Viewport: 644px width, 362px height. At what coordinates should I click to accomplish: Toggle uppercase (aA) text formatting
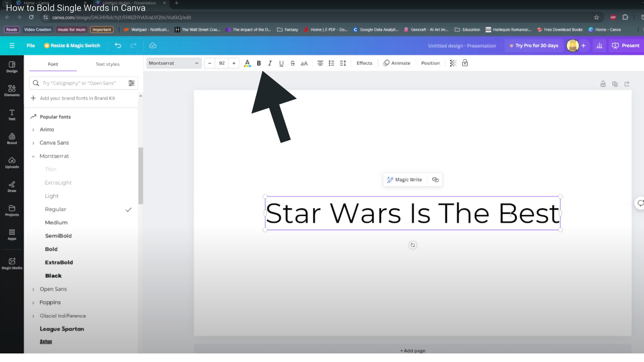(304, 63)
